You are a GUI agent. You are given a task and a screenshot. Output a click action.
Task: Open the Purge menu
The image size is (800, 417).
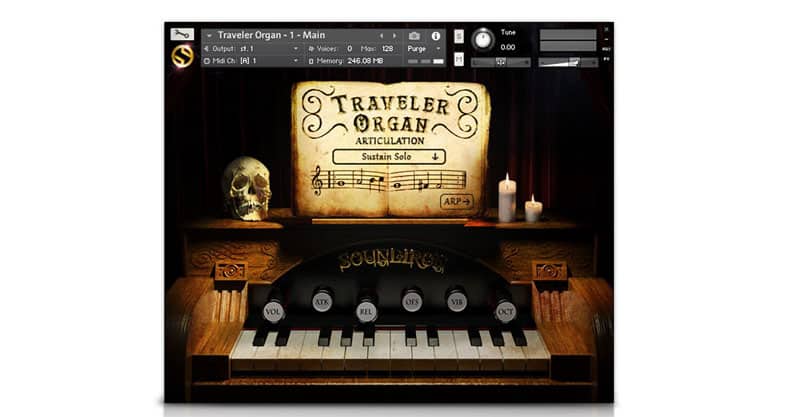coord(423,48)
